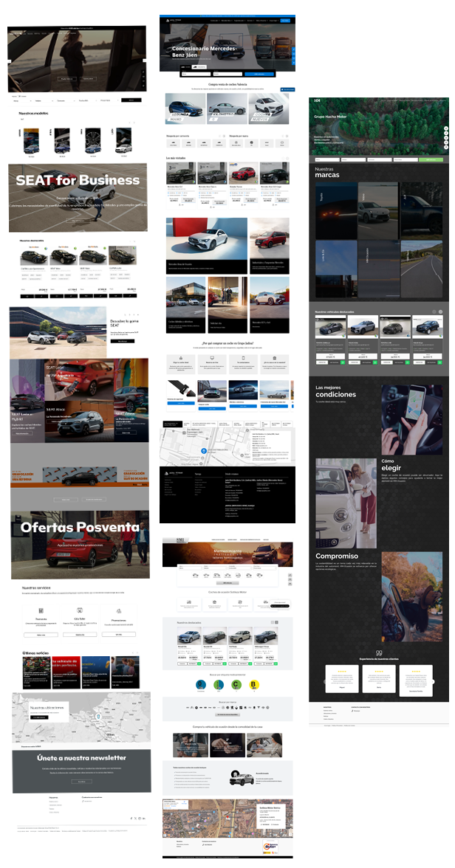Select the green C environmental label
The image size is (455, 868).
pyautogui.click(x=236, y=685)
